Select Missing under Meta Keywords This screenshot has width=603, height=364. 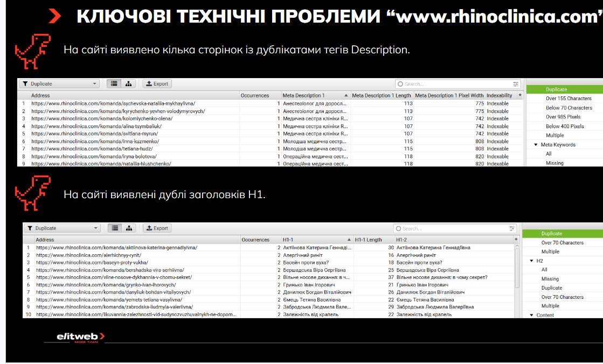click(555, 163)
